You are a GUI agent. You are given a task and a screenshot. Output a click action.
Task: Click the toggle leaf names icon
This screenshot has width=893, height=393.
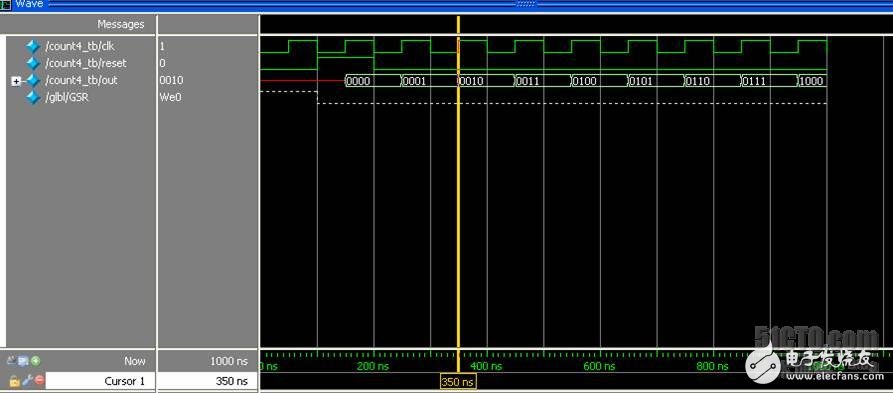pos(11,361)
